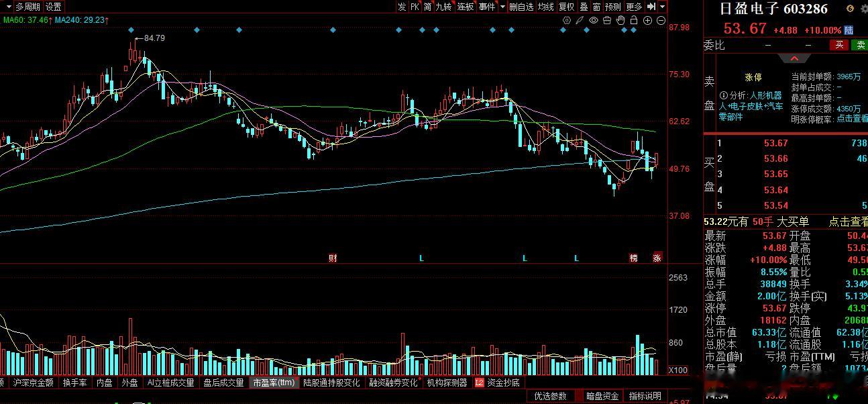Click the 84.79 high price label

pyautogui.click(x=154, y=38)
